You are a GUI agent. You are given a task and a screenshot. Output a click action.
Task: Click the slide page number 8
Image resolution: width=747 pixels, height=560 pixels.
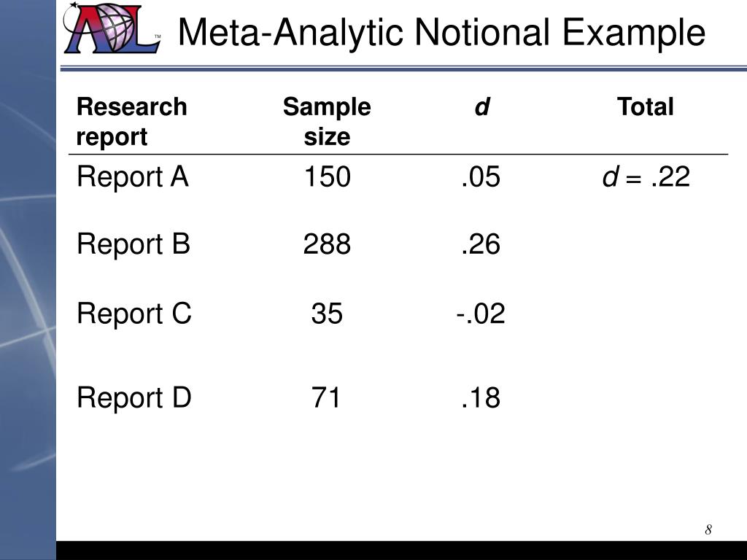[708, 529]
